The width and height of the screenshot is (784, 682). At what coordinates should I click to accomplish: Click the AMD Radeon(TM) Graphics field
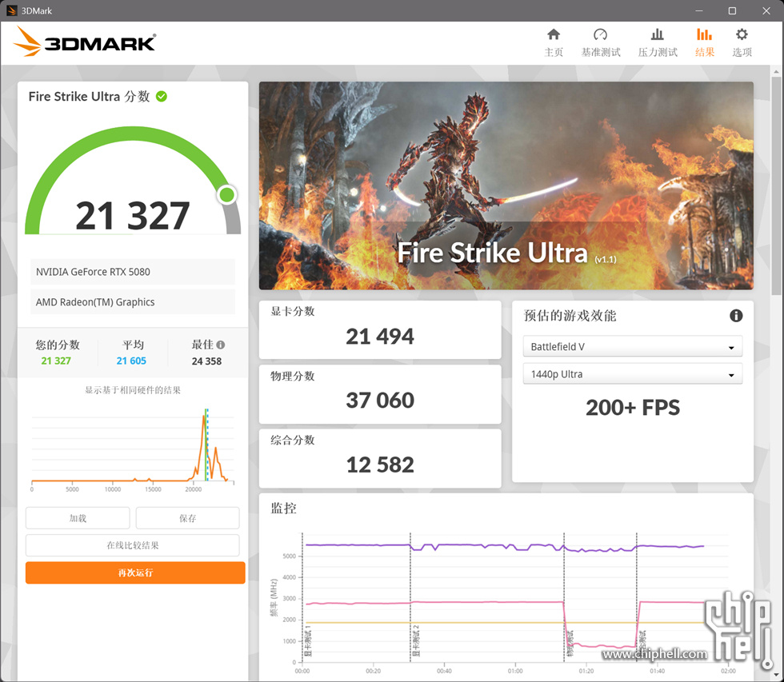tap(133, 301)
